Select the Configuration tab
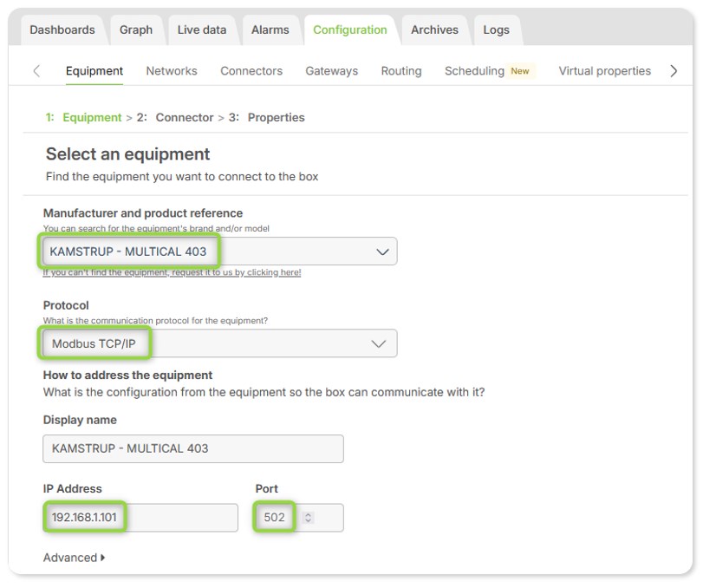703x588 pixels. pos(349,30)
